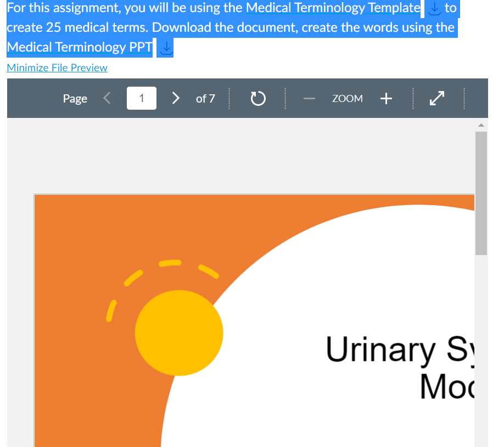504x447 pixels.
Task: Rotate the document preview
Action: (x=258, y=98)
